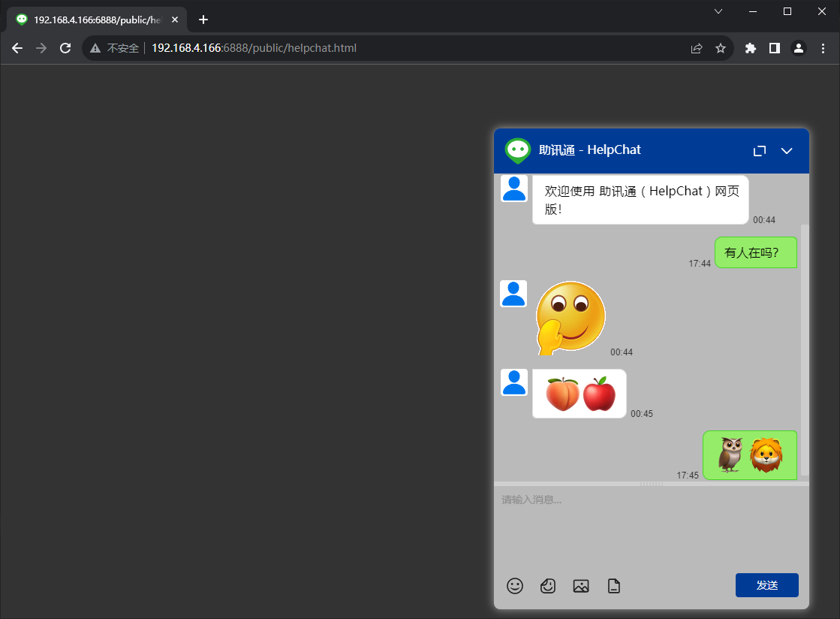Click the avatar beside the welcome message
The image size is (840, 619).
(514, 189)
